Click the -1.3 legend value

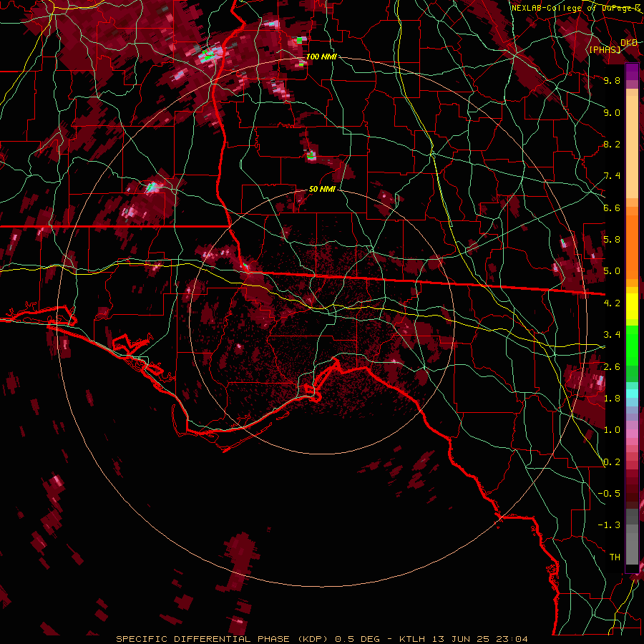[609, 525]
